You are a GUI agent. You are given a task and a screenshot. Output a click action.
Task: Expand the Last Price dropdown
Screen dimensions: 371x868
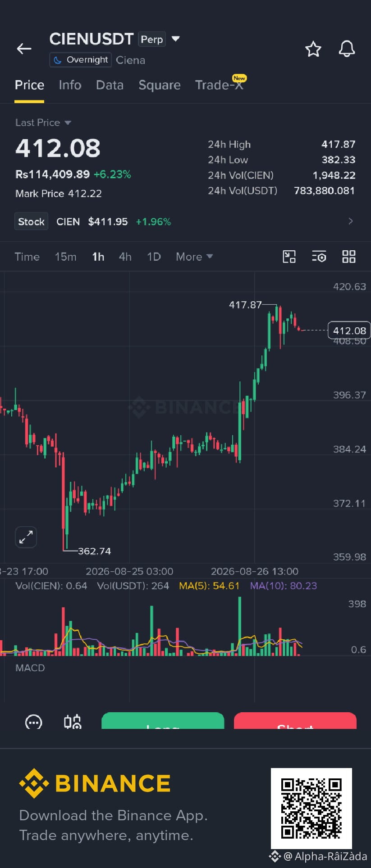[43, 122]
